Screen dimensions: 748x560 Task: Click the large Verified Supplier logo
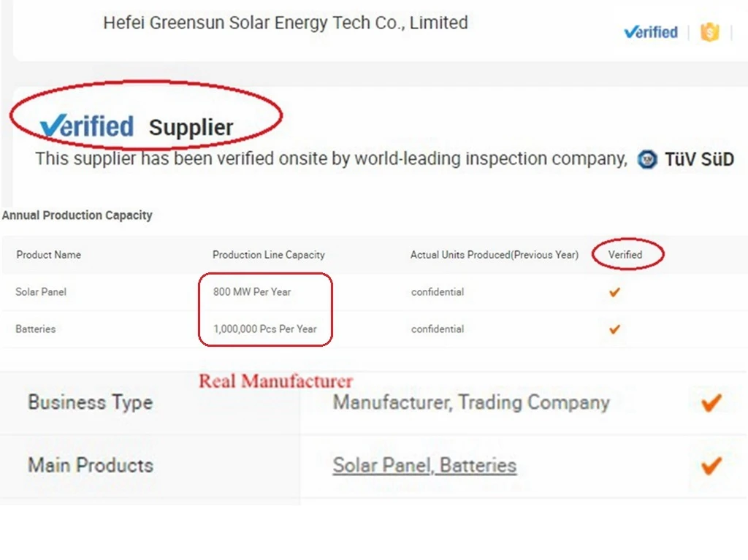tap(137, 127)
